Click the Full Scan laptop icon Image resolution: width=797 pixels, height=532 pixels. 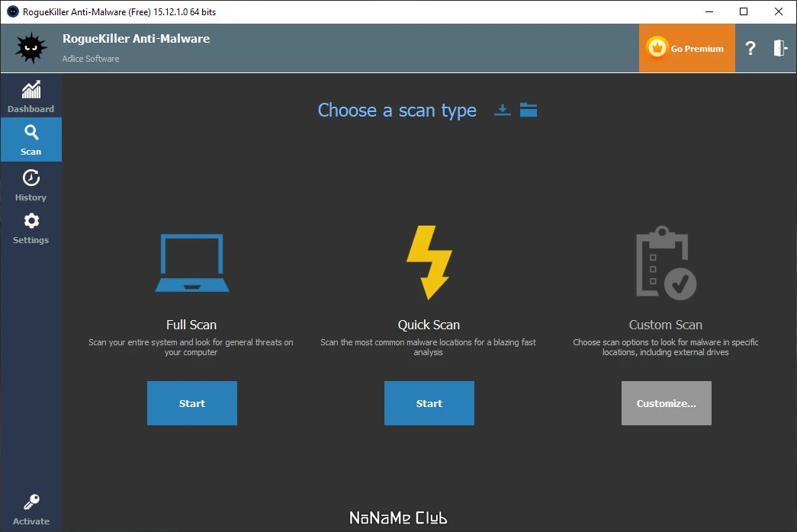pos(192,263)
